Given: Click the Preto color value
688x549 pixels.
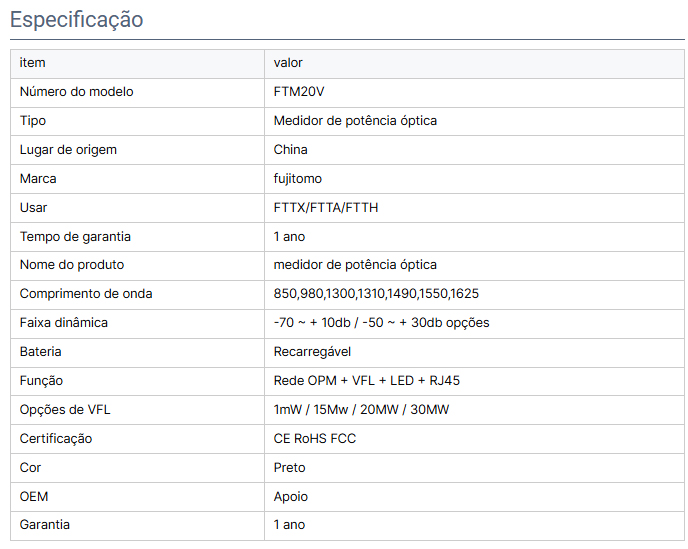Looking at the screenshot, I should (x=289, y=468).
